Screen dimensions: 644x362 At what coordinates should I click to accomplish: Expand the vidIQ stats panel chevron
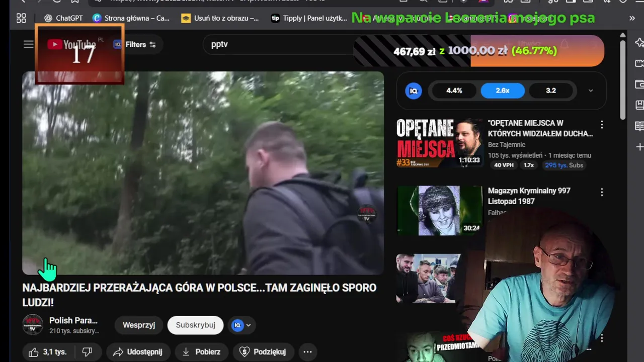tap(591, 90)
